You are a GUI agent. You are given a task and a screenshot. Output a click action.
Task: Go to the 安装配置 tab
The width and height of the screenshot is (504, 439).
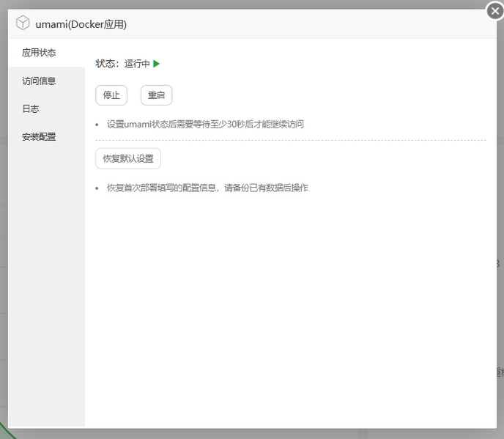pos(40,136)
